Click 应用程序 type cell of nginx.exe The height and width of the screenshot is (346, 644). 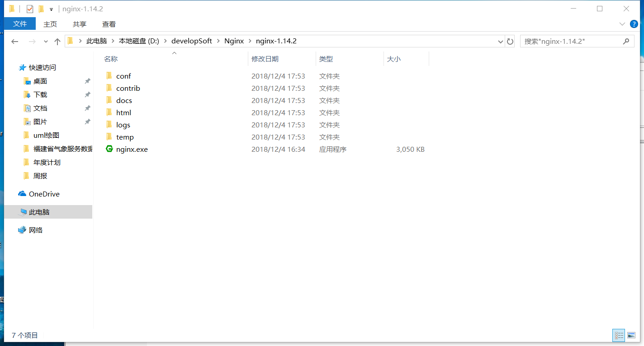pos(333,149)
